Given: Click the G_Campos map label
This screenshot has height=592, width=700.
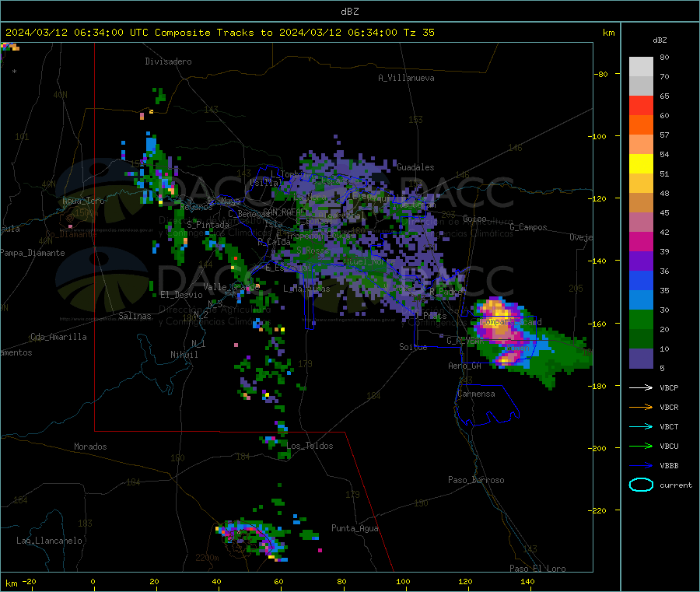Looking at the screenshot, I should [528, 227].
